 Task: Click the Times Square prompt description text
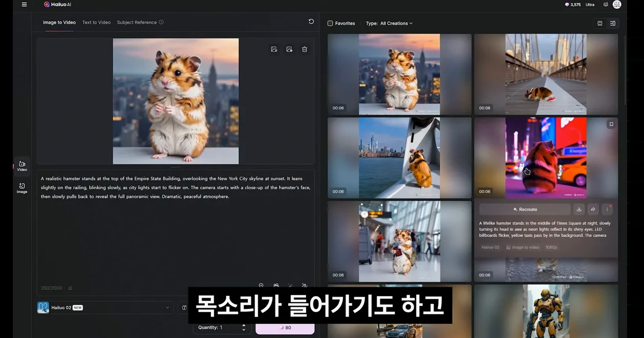pyautogui.click(x=545, y=229)
